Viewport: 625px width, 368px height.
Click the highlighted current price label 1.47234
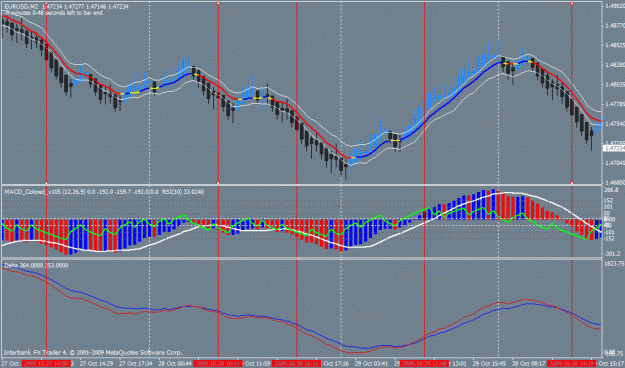615,149
